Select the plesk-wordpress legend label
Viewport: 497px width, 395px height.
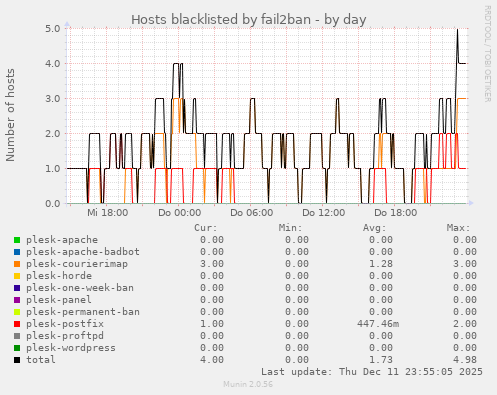(71, 348)
